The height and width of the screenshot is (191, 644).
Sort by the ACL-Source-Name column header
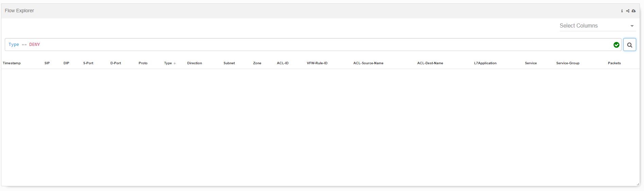tap(368, 63)
